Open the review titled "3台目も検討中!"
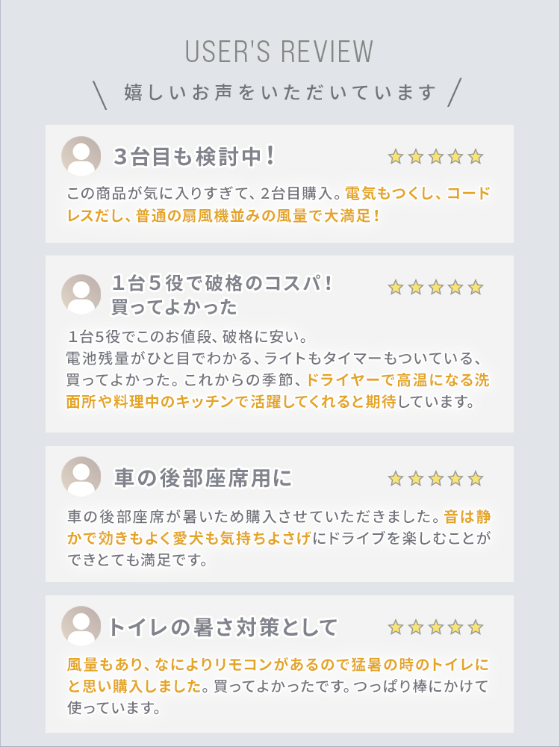This screenshot has width=560, height=747. point(194,157)
